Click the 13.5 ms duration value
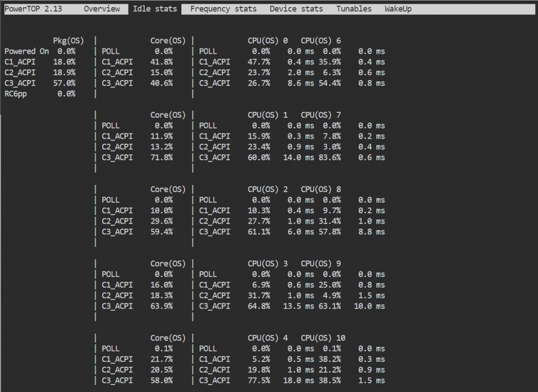The height and width of the screenshot is (392, 538). coord(299,307)
